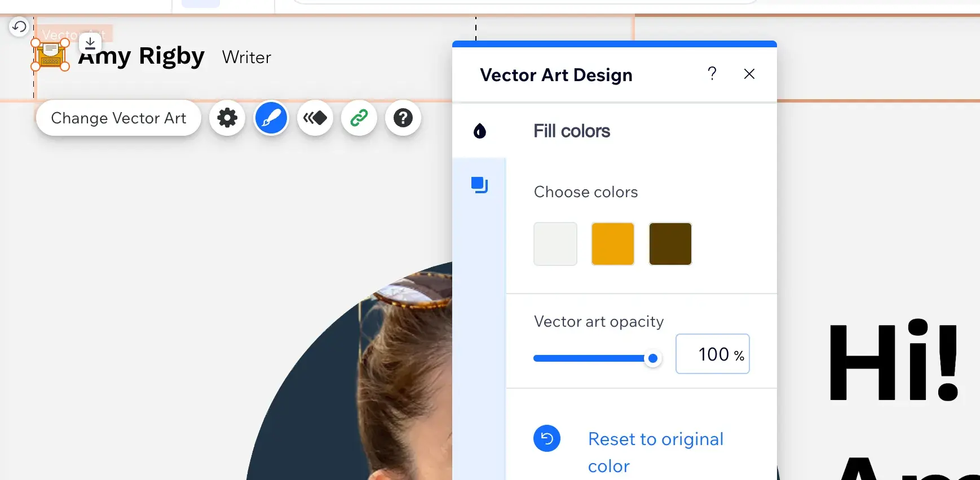Image resolution: width=980 pixels, height=480 pixels.
Task: Click Reset to original color link
Action: pos(656,452)
